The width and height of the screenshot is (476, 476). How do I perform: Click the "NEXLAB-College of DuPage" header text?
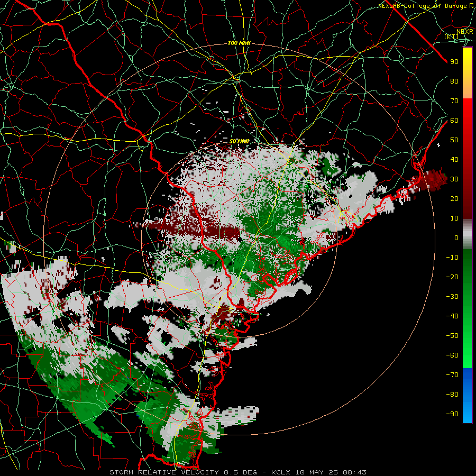[x=422, y=6]
